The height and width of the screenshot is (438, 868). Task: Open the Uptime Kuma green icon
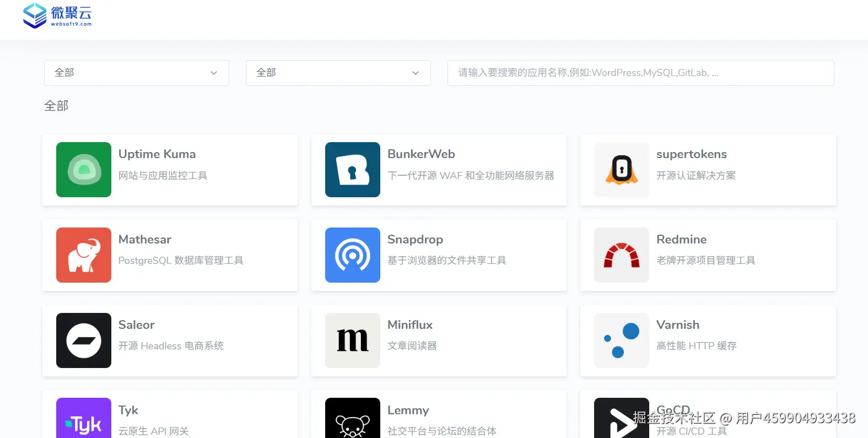[84, 170]
